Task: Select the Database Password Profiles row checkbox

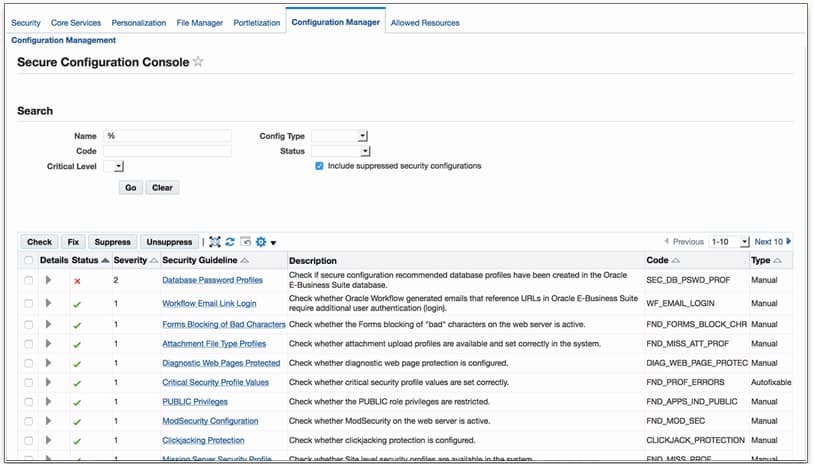Action: [29, 280]
